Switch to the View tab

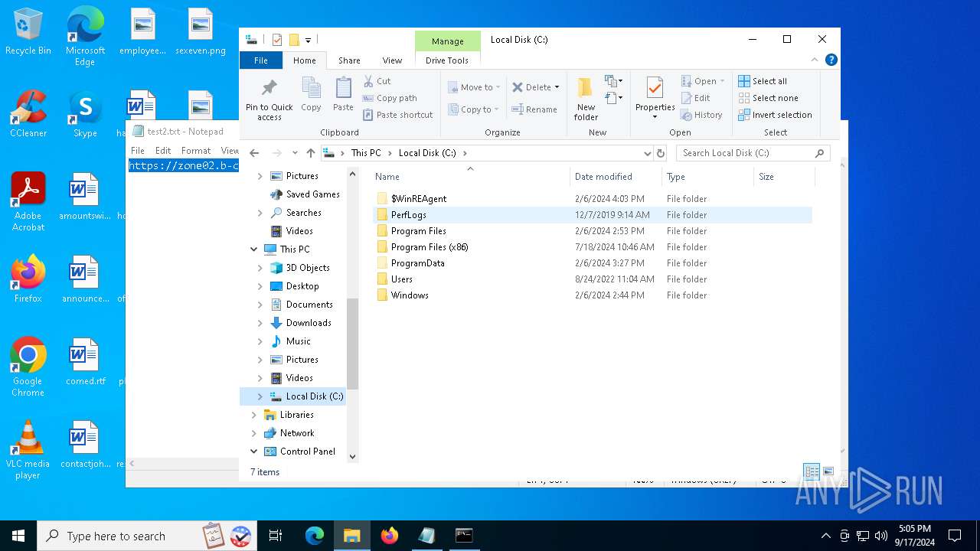(392, 60)
